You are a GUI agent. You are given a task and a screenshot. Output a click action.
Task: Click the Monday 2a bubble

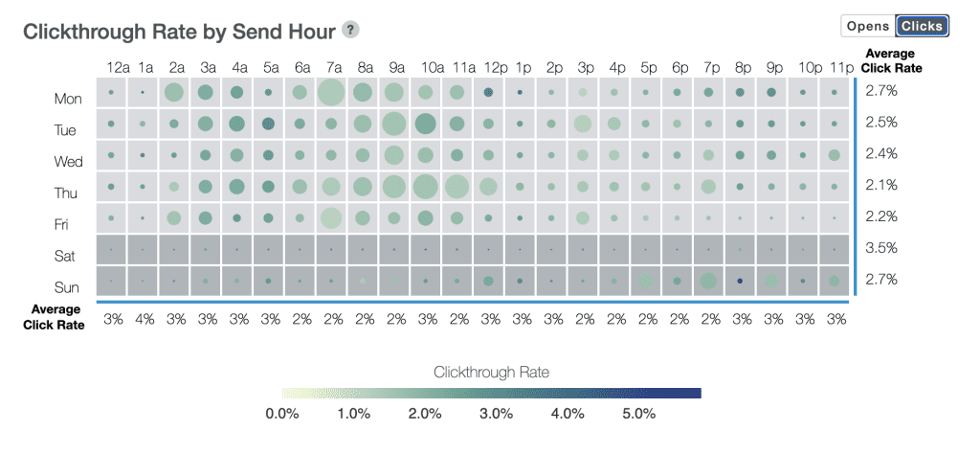[174, 93]
